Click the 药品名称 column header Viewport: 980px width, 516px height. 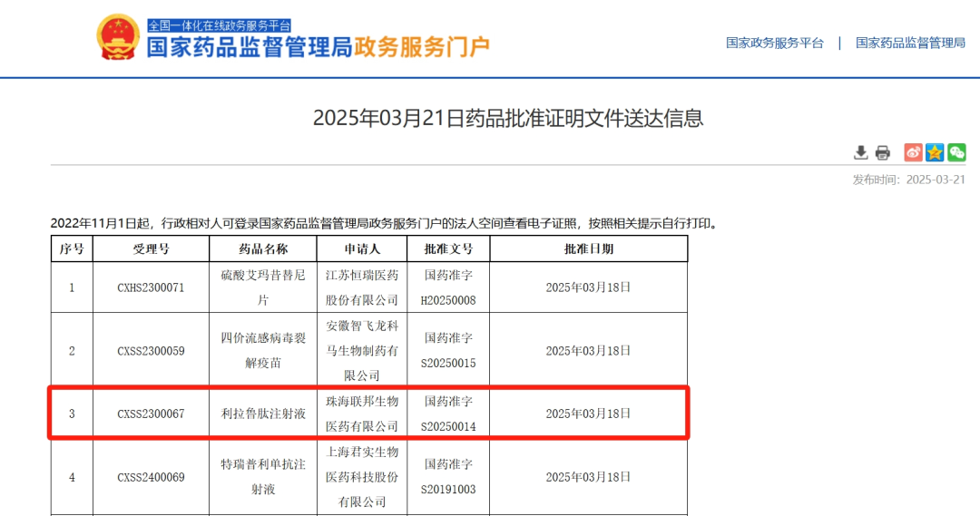263,248
